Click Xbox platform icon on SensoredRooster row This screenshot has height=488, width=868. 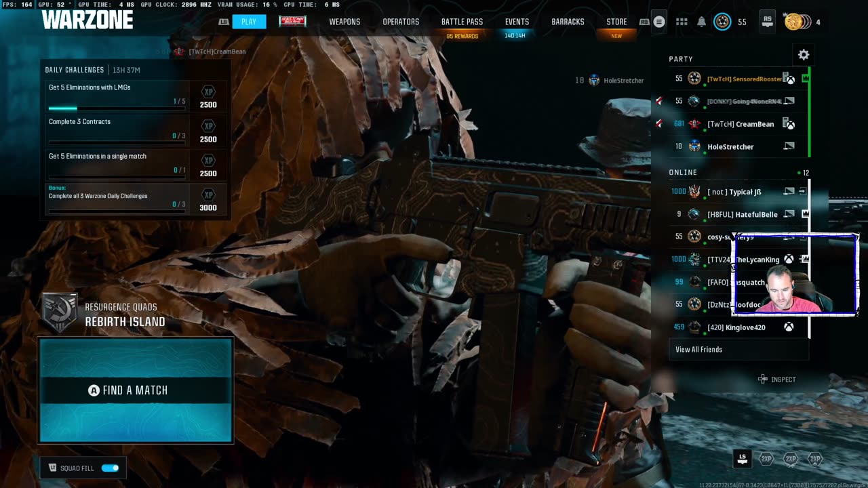(789, 79)
